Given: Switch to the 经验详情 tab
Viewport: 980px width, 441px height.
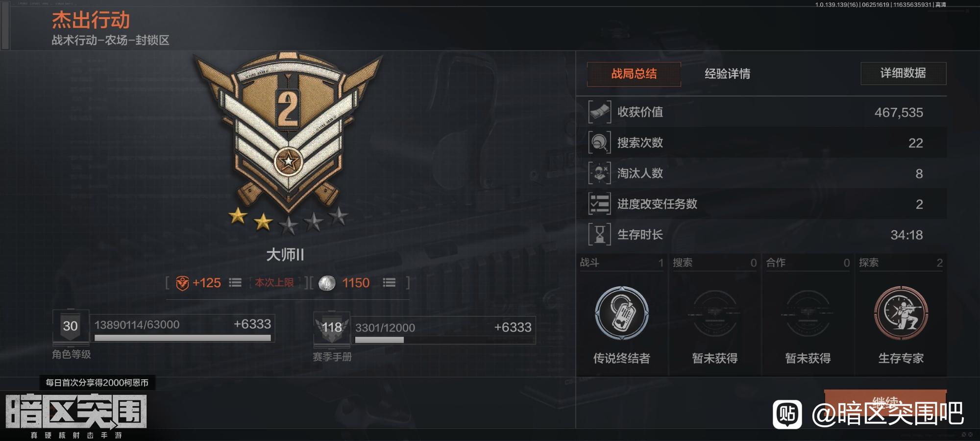Looking at the screenshot, I should point(727,74).
